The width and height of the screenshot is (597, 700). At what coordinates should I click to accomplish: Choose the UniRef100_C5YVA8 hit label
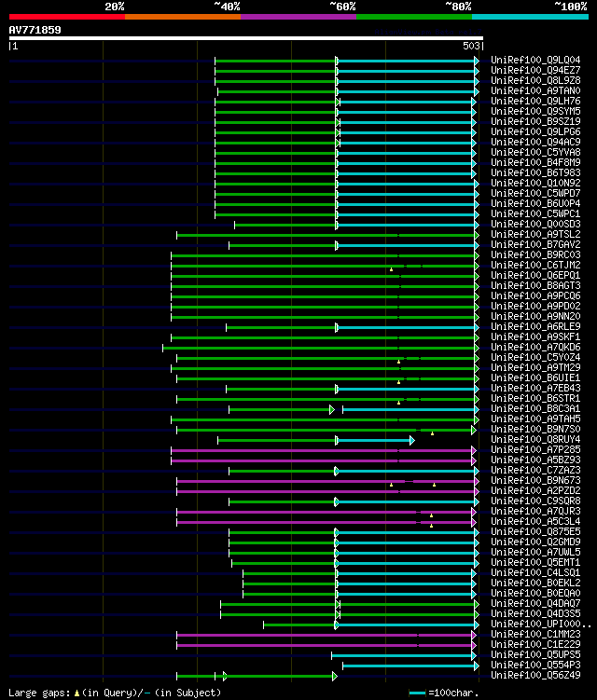point(535,152)
